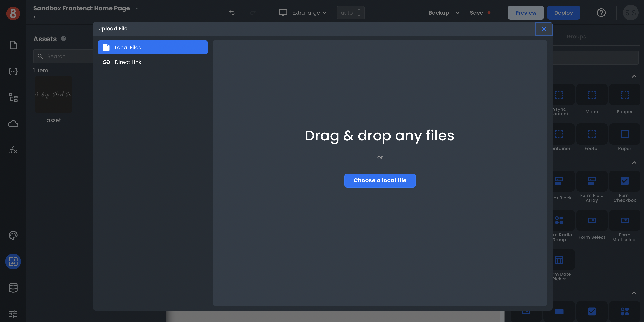Click Choose a local file button

point(380,180)
